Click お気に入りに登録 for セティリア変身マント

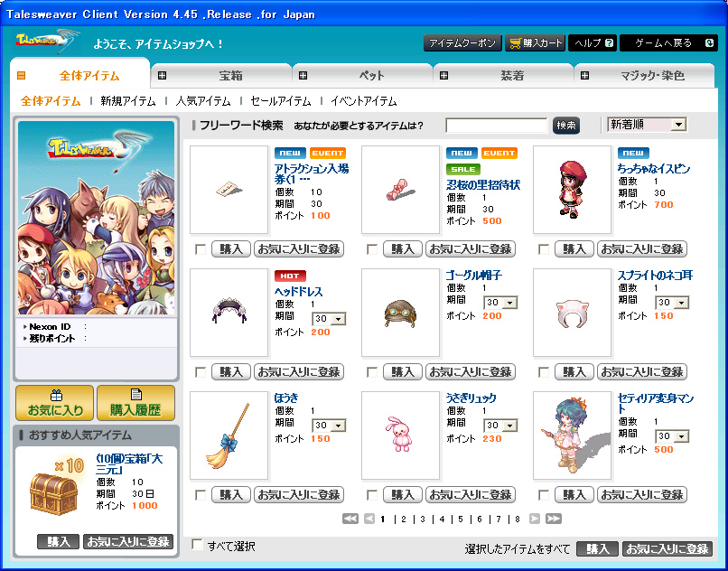tap(642, 495)
